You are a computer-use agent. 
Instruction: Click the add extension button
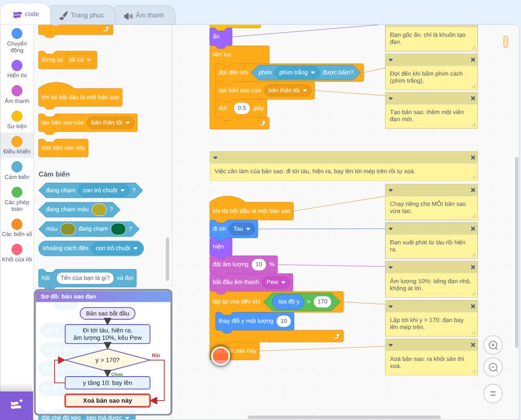click(17, 404)
